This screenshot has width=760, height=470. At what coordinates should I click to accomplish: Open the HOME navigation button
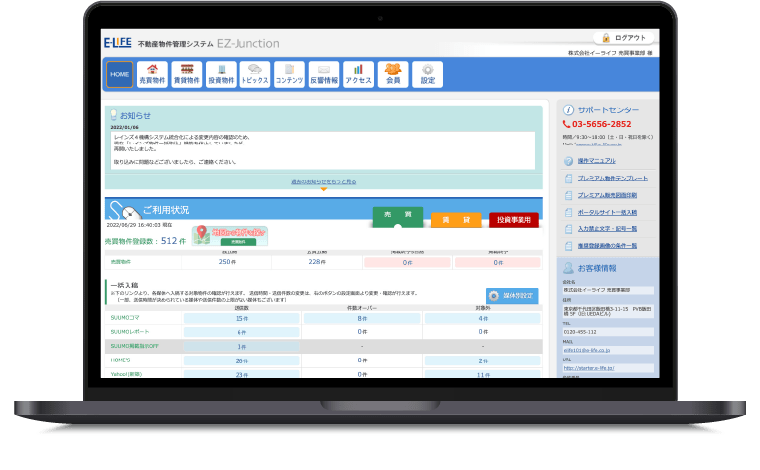coord(119,75)
